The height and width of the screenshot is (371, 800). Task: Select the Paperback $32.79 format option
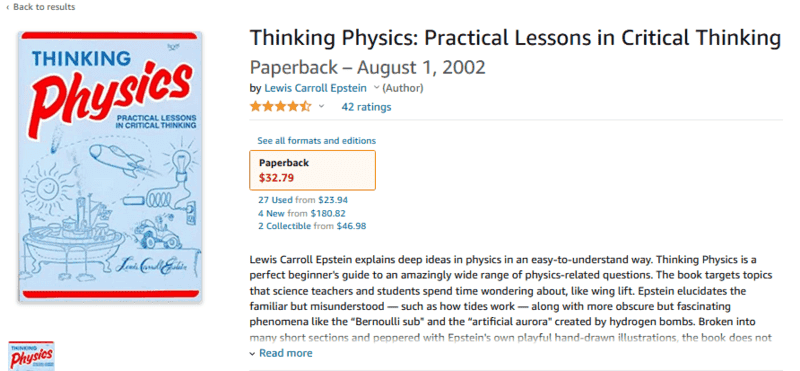tap(312, 170)
